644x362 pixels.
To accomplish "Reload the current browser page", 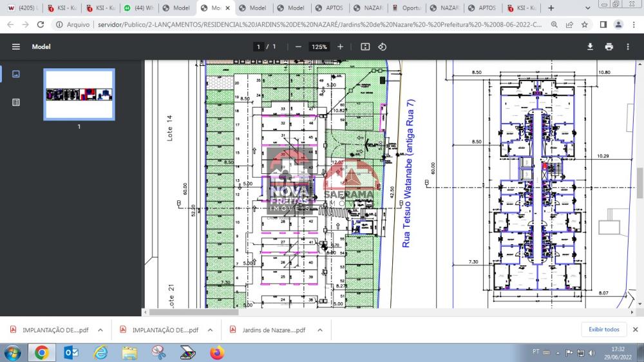I will pyautogui.click(x=41, y=24).
